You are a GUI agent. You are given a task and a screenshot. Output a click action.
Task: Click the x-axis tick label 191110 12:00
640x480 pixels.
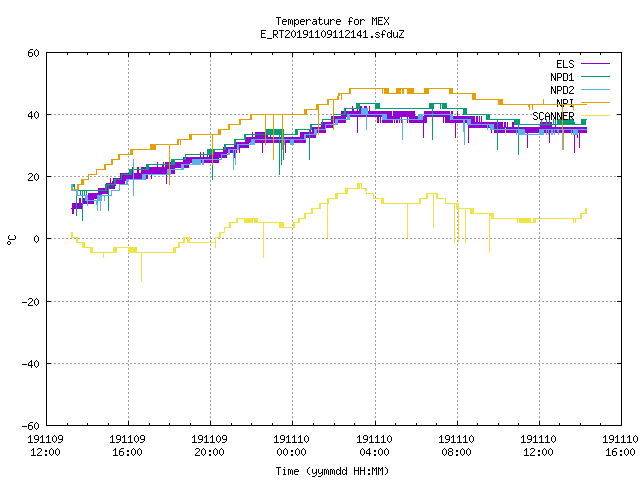[x=538, y=446]
